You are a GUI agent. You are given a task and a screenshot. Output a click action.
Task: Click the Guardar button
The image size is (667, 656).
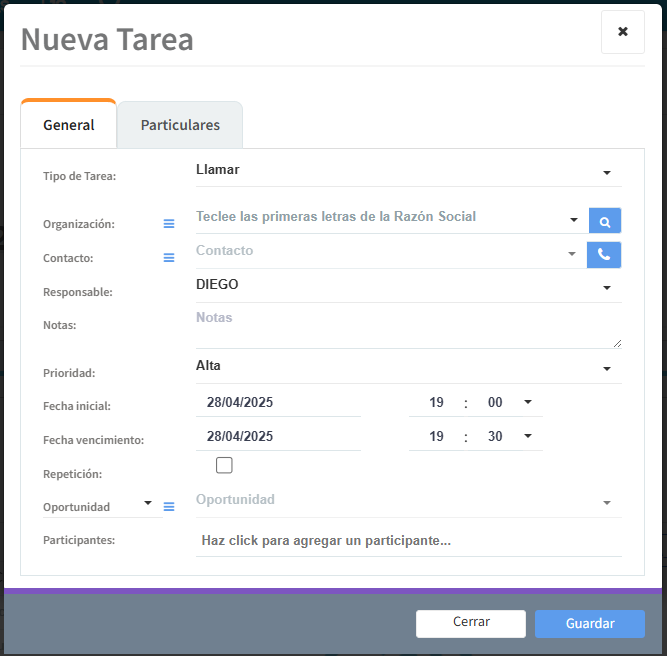tap(590, 623)
